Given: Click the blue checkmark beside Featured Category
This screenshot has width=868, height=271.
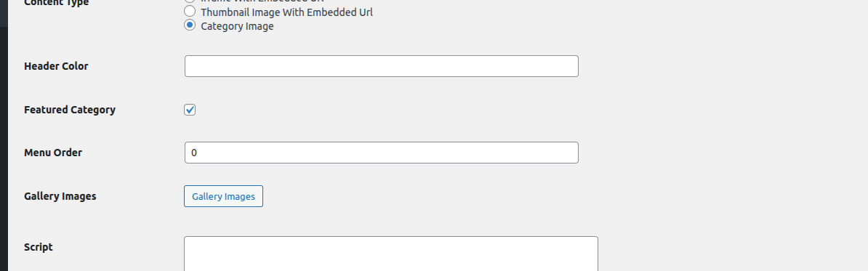Looking at the screenshot, I should click(190, 110).
